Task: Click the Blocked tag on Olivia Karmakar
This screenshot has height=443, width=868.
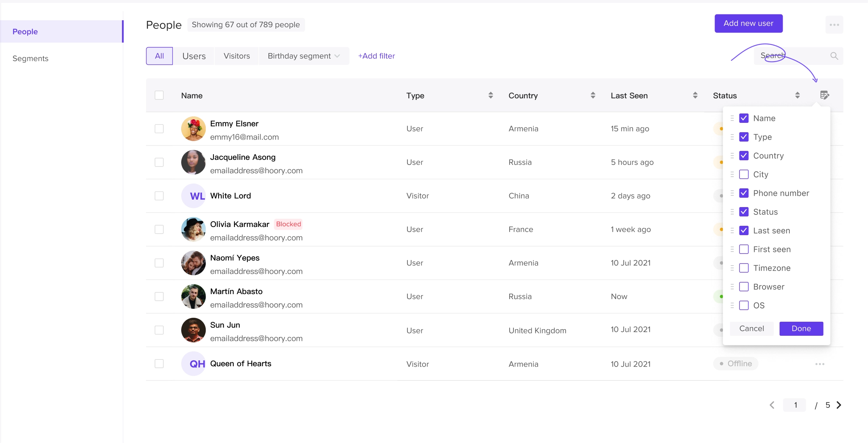Action: click(288, 224)
